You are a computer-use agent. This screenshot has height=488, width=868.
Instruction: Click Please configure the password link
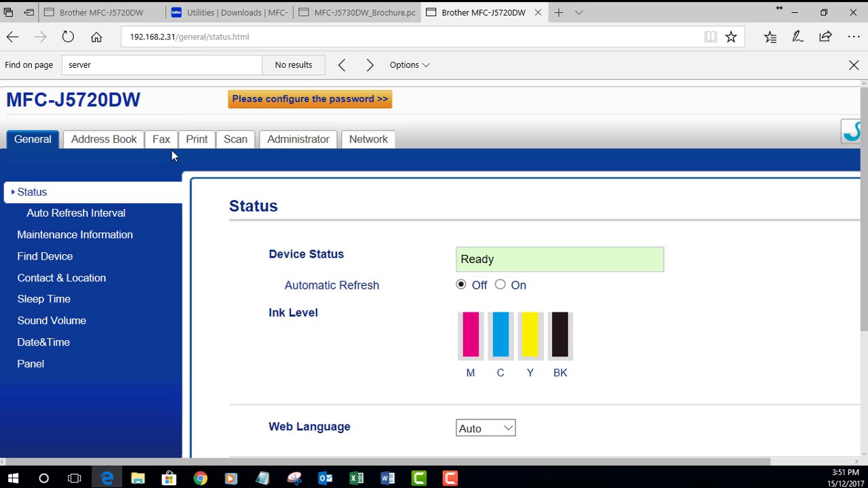(x=310, y=99)
